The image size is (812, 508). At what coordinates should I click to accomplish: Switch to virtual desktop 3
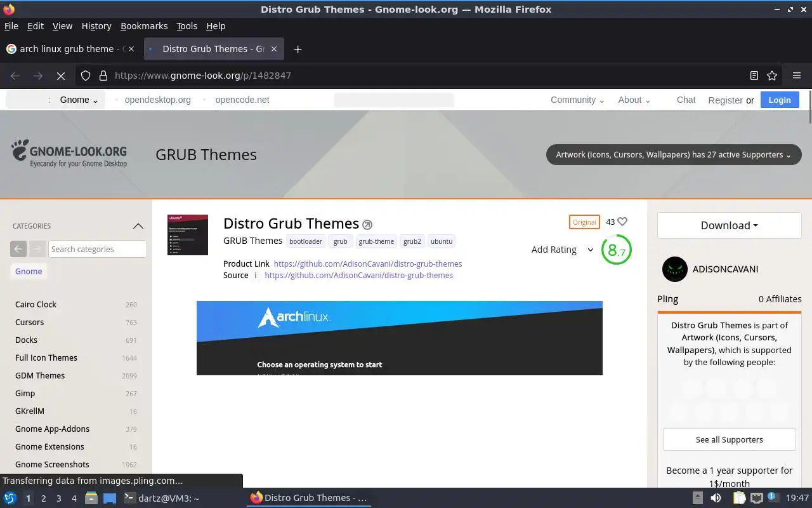pyautogui.click(x=58, y=498)
